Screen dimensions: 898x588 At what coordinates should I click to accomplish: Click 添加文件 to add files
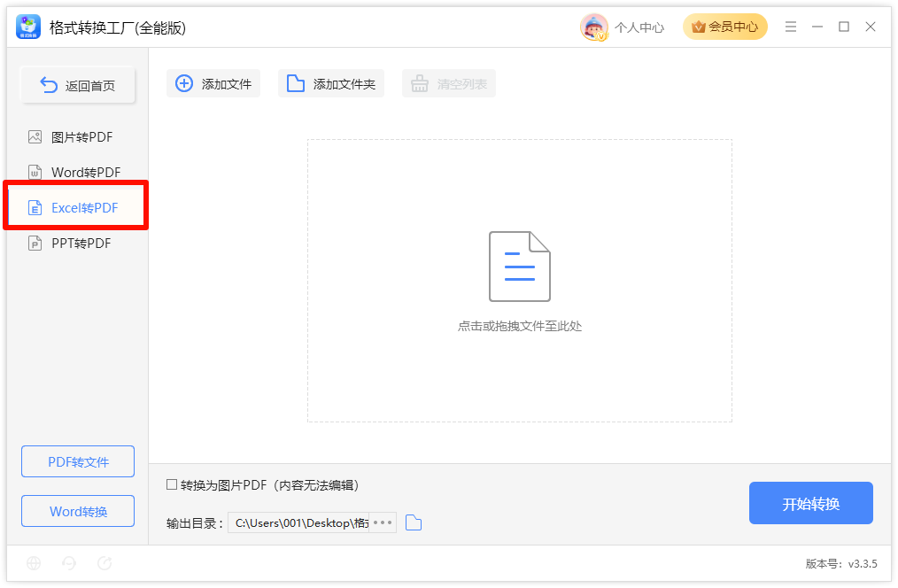point(213,83)
